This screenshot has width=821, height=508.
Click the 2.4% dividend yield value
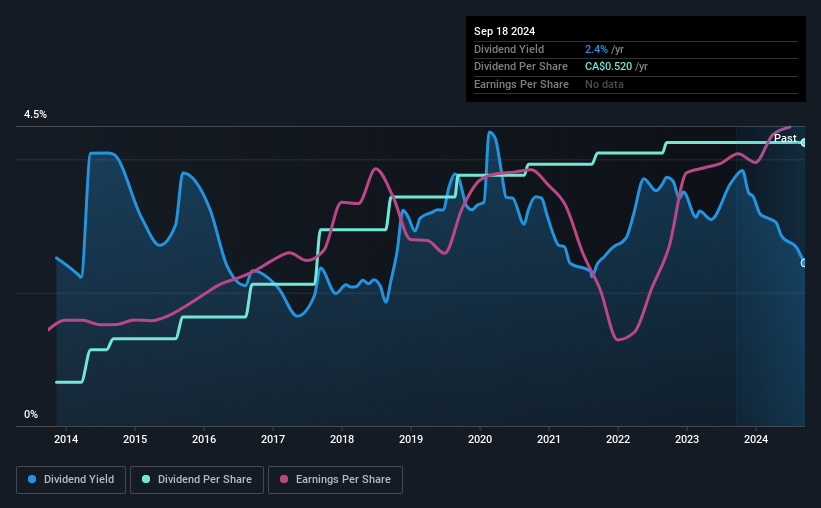[x=596, y=49]
